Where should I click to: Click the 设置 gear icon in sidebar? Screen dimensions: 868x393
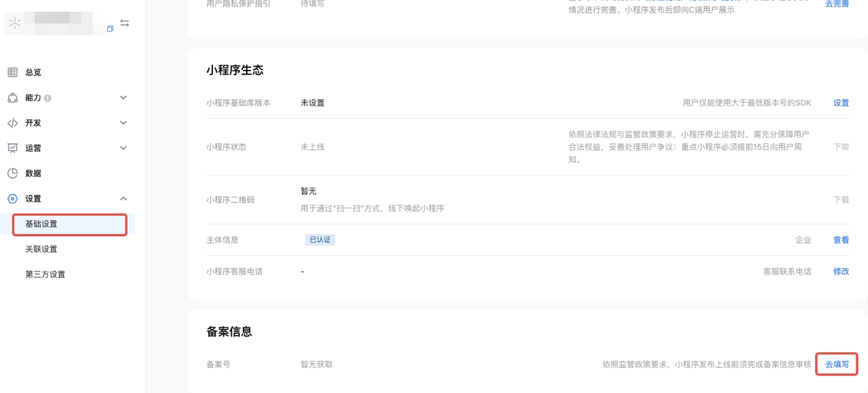pos(12,199)
